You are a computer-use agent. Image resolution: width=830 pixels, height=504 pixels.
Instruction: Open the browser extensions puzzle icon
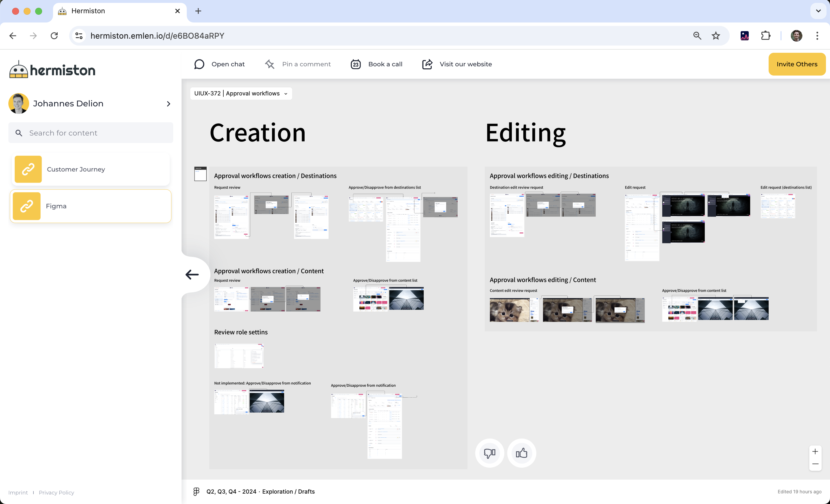766,36
